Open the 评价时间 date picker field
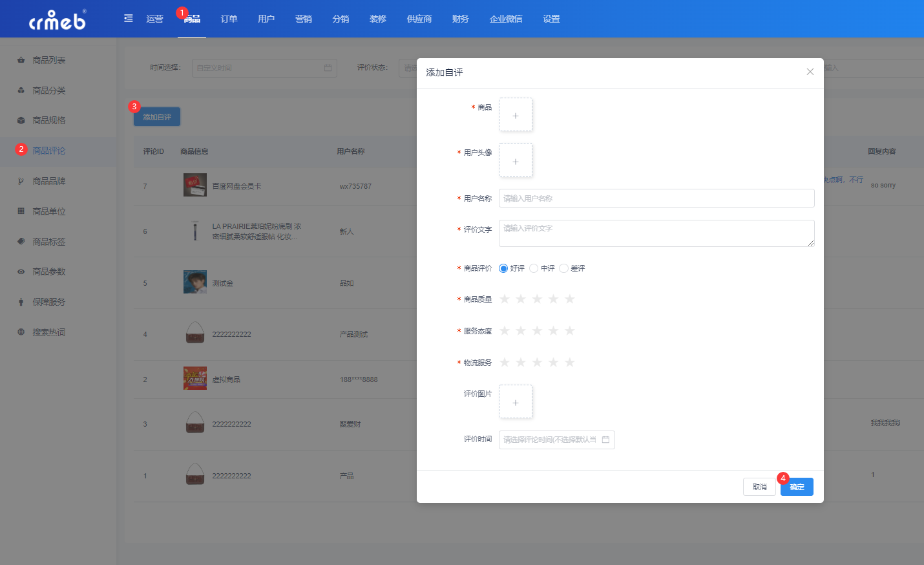Image resolution: width=924 pixels, height=565 pixels. (557, 440)
